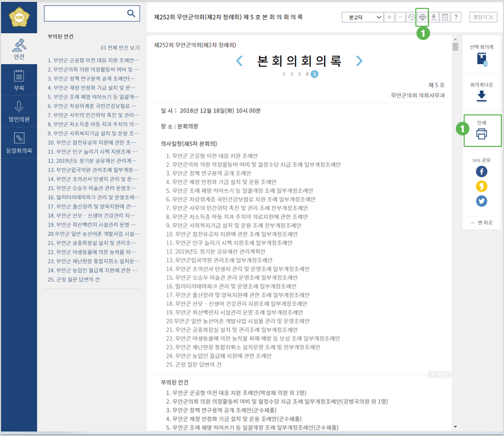Open sidebar item 12. 2019년도 정기분 공유재산
This screenshot has width=504, height=436.
(92, 161)
